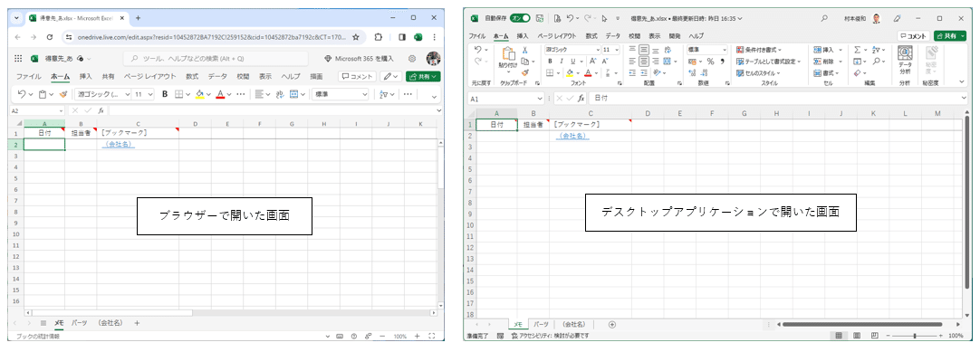Open the File tab in desktop Excel
980x352 pixels.
pyautogui.click(x=477, y=35)
